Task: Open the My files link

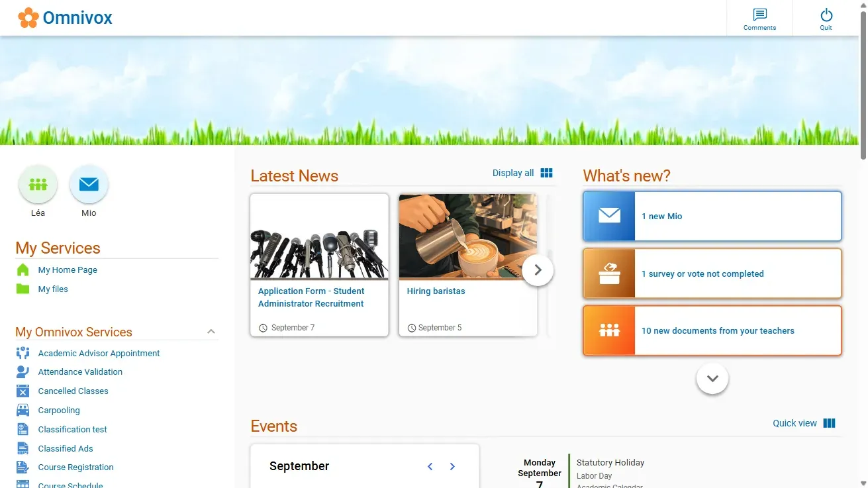Action: pos(53,289)
